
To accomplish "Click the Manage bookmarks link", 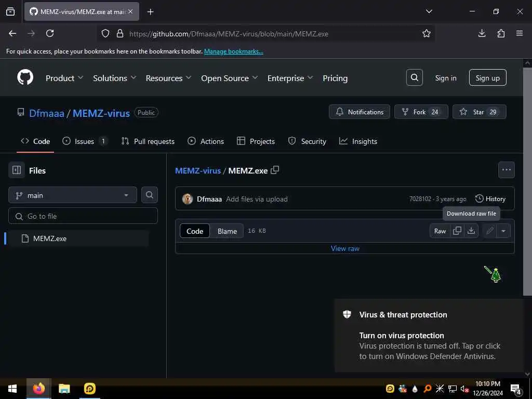I will pos(233,51).
